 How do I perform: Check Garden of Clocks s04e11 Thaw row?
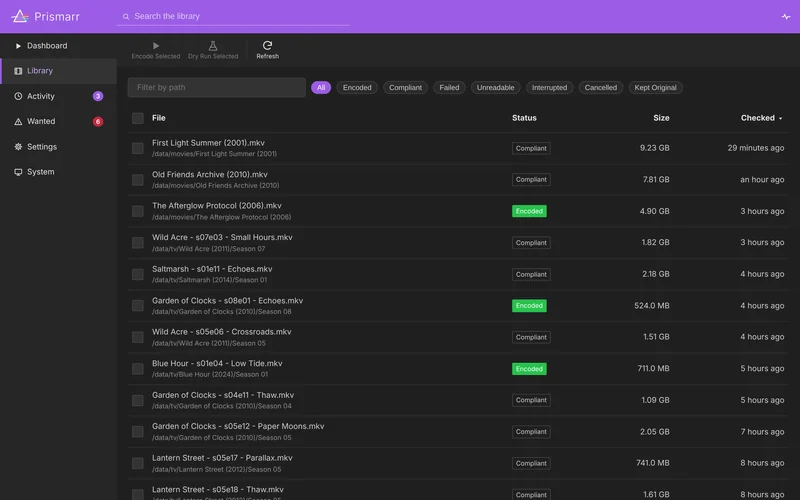pos(138,400)
